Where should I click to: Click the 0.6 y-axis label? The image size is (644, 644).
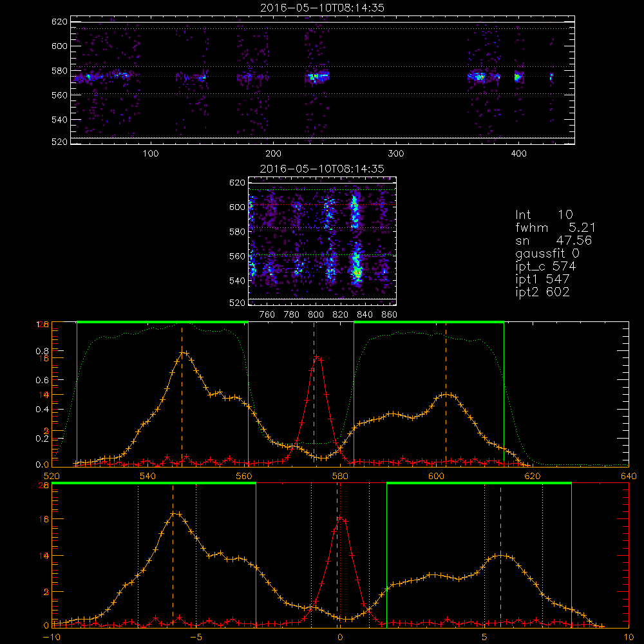pos(42,381)
